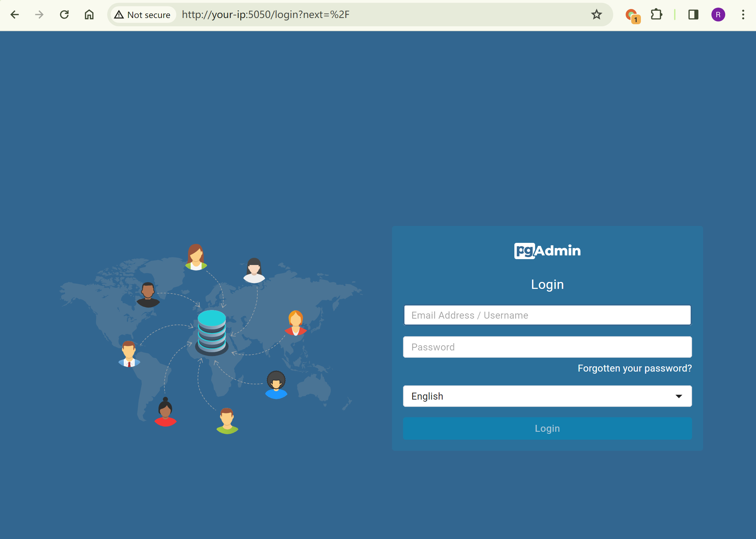
Task: Open Forgotten your password link
Action: point(635,368)
